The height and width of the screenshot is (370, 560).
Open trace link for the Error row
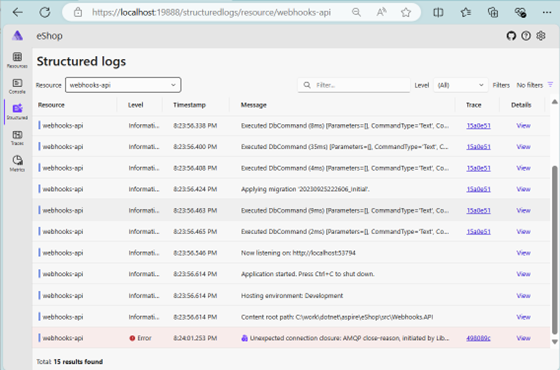[478, 338]
